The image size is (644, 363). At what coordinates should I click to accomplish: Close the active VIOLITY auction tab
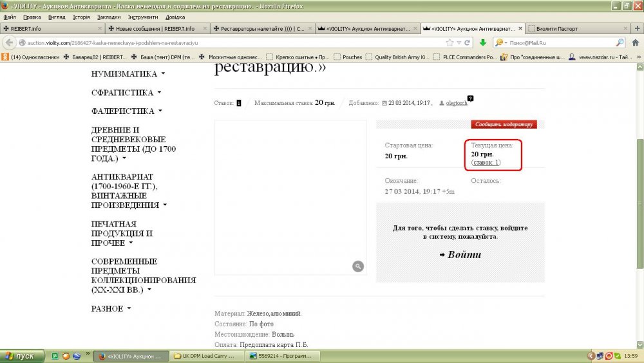(520, 28)
